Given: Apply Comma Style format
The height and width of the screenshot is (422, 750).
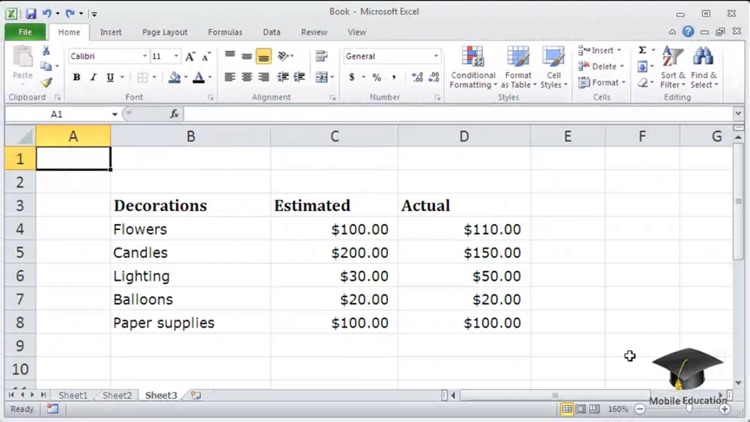Looking at the screenshot, I should (x=394, y=77).
